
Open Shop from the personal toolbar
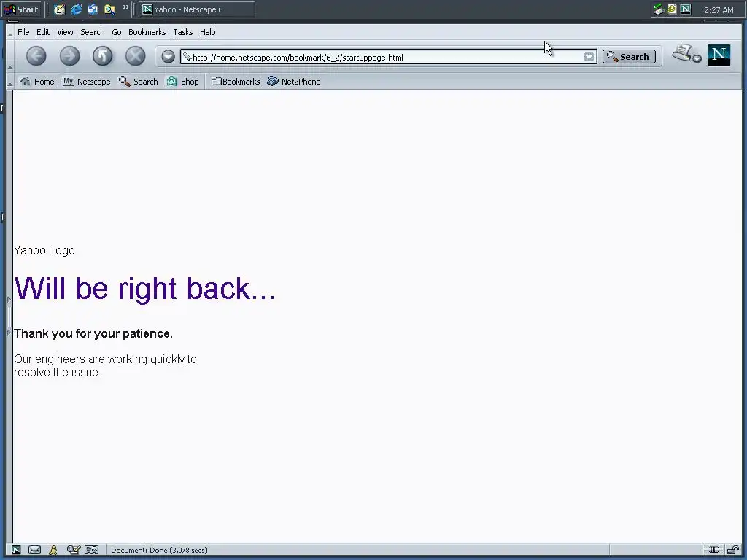[182, 82]
